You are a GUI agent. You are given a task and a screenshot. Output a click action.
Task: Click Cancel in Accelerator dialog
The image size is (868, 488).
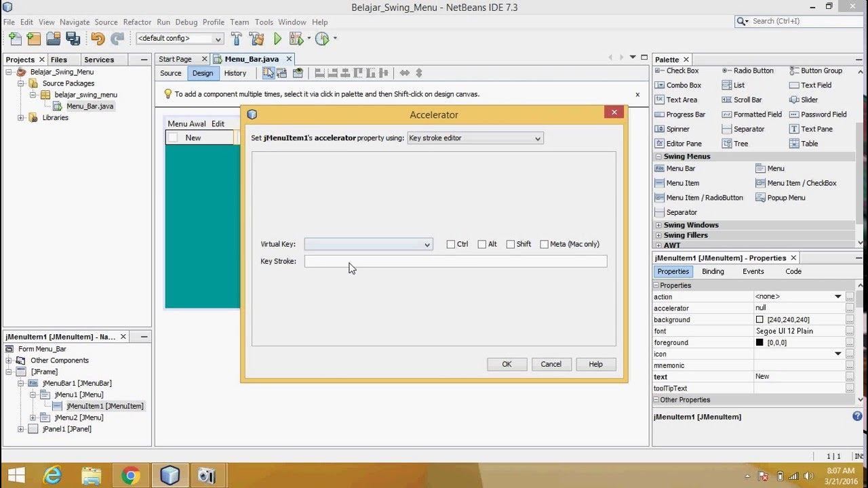(x=551, y=364)
